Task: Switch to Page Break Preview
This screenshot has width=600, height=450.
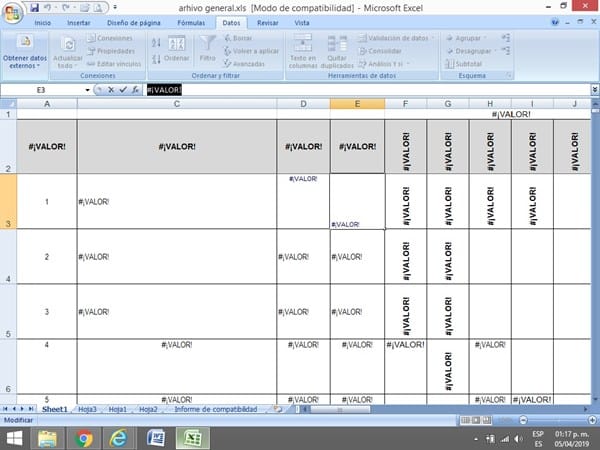Action: [x=486, y=420]
